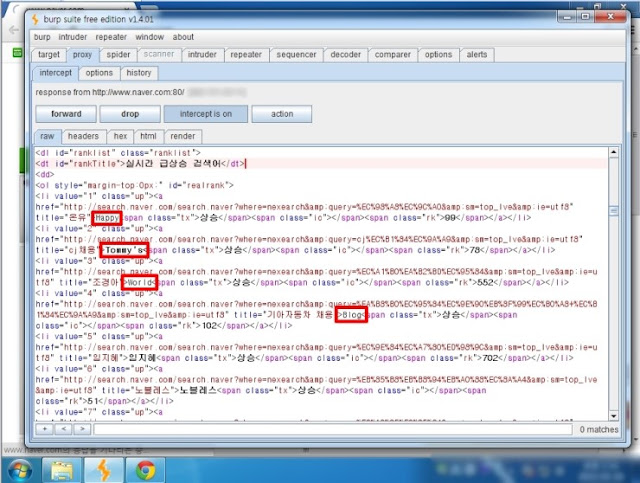This screenshot has width=640, height=483.
Task: Switch to the target tab
Action: tap(49, 55)
